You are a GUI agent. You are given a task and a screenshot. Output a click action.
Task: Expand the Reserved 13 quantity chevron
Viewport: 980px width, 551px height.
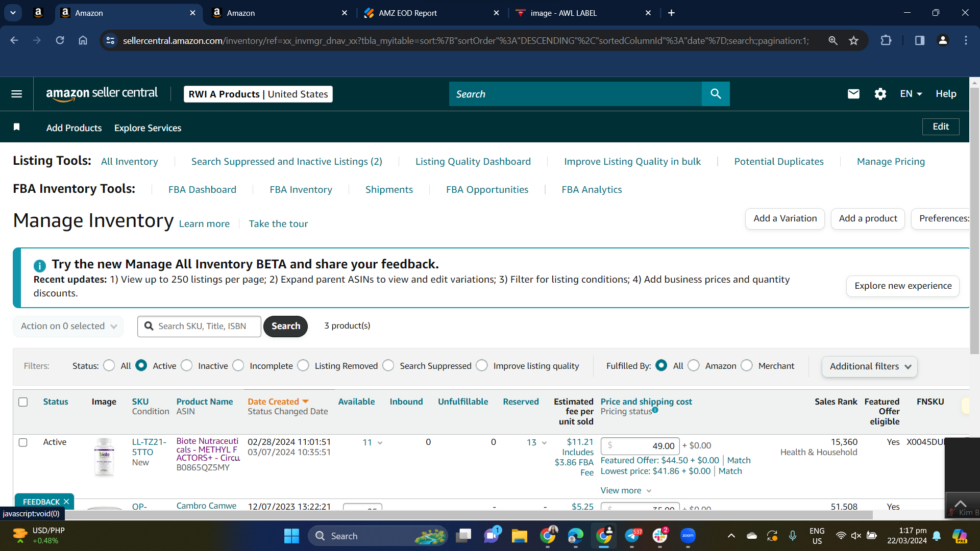tap(544, 443)
